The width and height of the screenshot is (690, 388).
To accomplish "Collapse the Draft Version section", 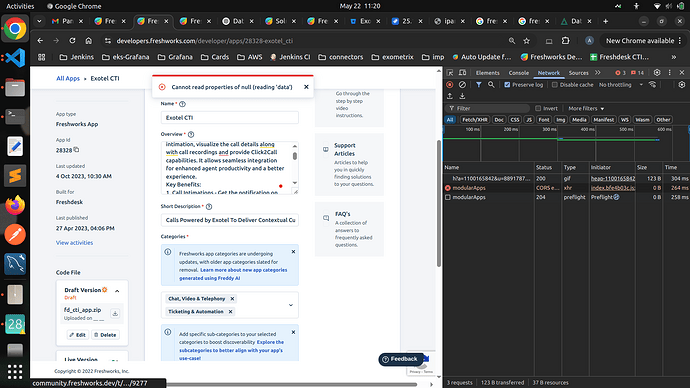I will point(117,291).
